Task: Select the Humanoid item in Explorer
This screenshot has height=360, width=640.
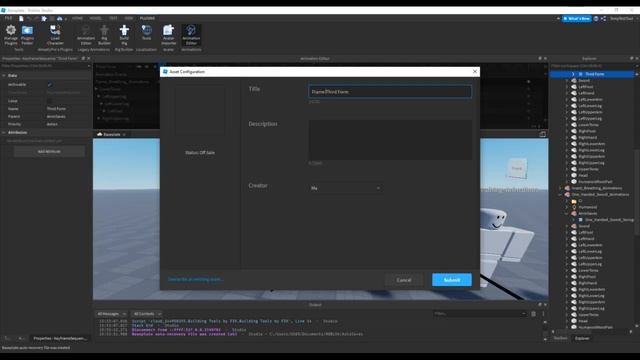Action: click(x=588, y=207)
